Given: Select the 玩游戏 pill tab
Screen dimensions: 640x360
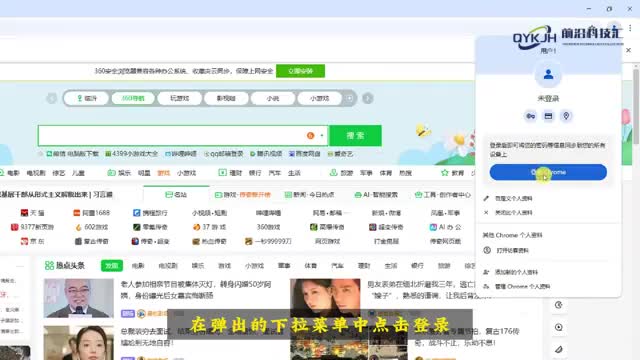Looking at the screenshot, I should point(180,98).
